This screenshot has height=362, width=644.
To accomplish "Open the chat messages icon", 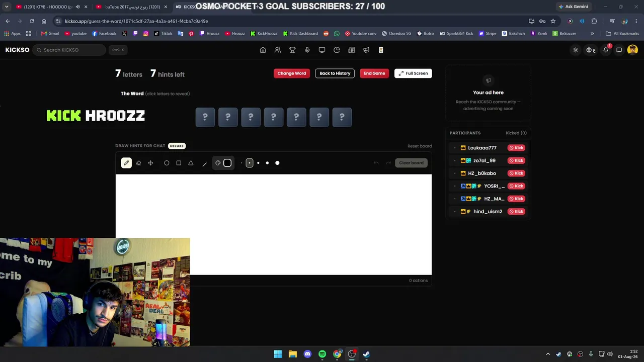I will tap(619, 50).
